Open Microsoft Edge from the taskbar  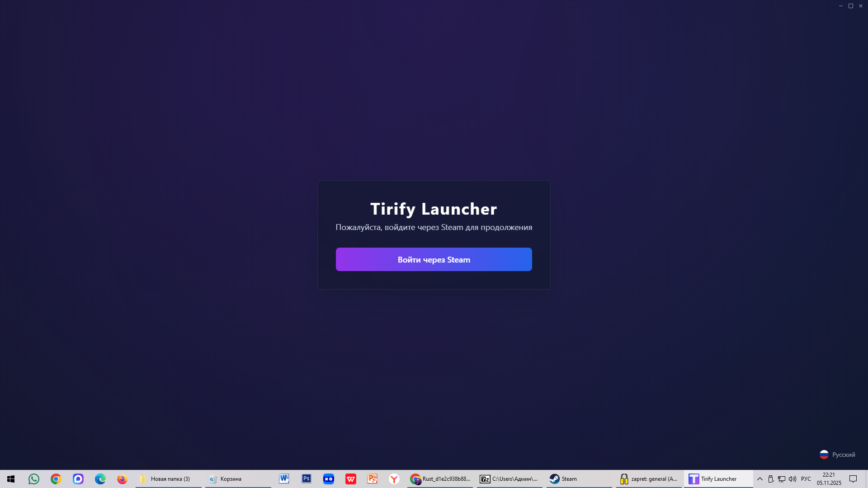point(100,479)
